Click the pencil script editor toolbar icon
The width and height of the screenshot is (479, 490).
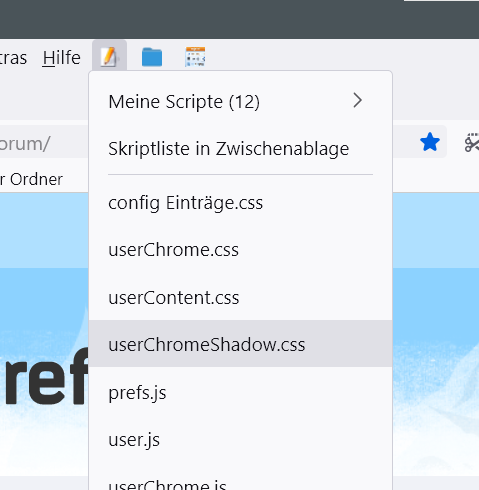tap(109, 57)
